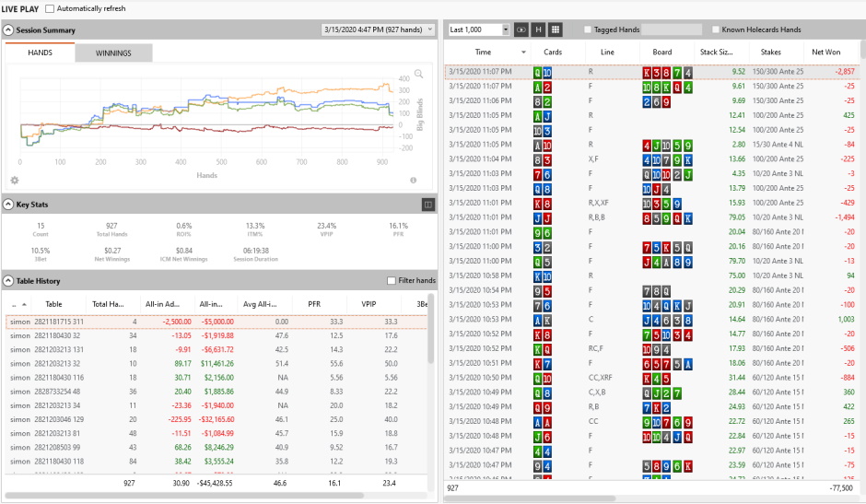Image resolution: width=866 pixels, height=504 pixels.
Task: Click the -2,857 net won value
Action: pyautogui.click(x=845, y=71)
